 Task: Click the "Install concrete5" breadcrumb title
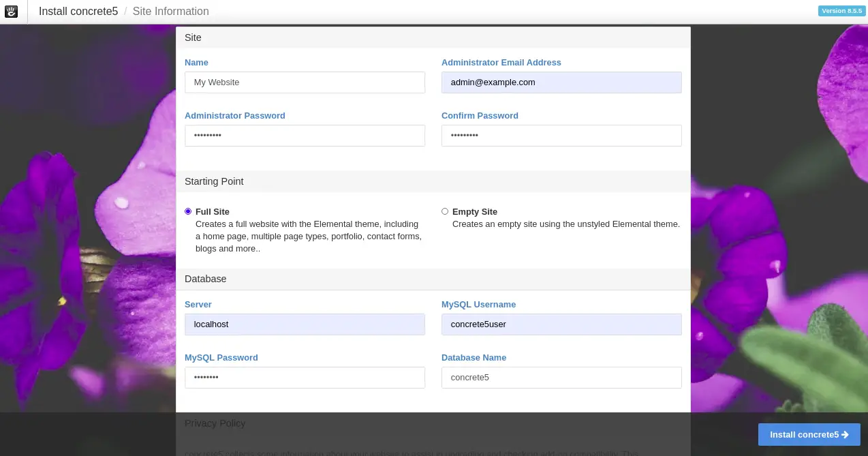(78, 12)
